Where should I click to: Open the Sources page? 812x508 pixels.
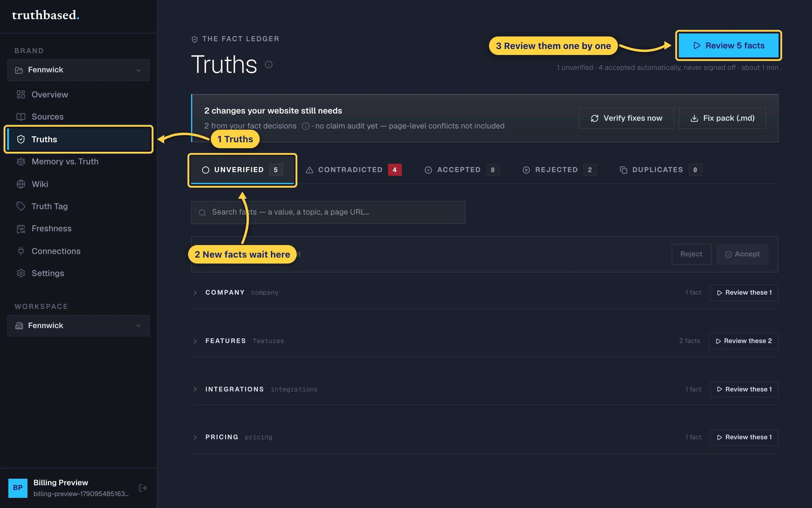click(79, 117)
